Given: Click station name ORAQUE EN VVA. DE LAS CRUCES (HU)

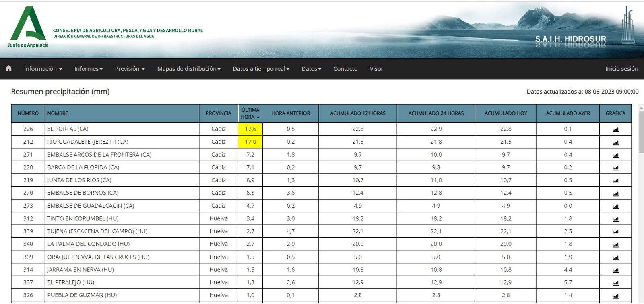Looking at the screenshot, I should [x=98, y=257].
